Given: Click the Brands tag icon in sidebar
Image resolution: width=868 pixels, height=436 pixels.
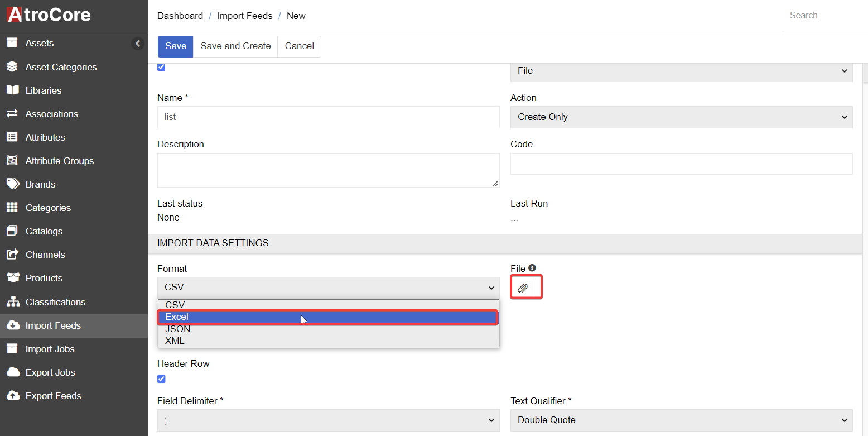Looking at the screenshot, I should (12, 184).
